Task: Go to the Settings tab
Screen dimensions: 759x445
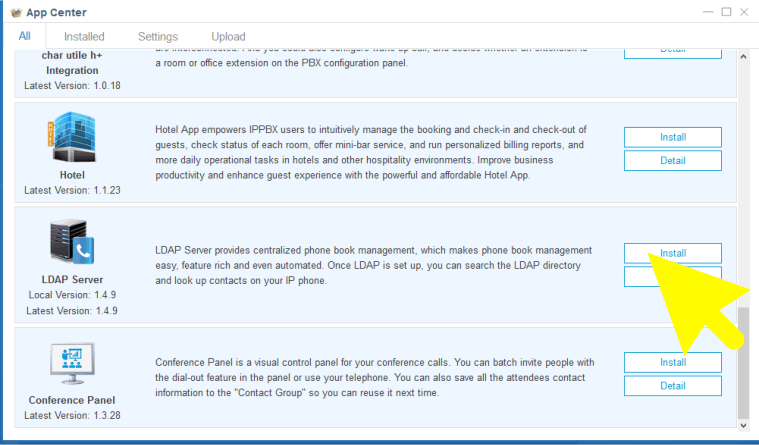Action: click(158, 37)
